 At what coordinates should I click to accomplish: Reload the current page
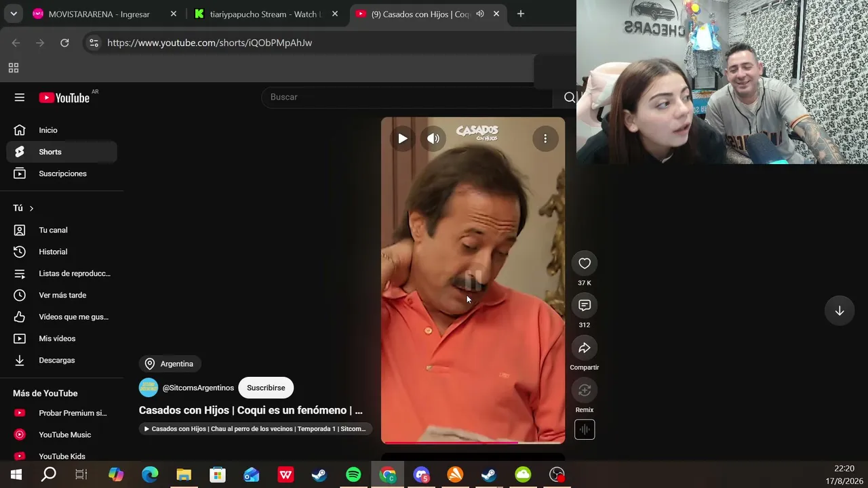(64, 43)
